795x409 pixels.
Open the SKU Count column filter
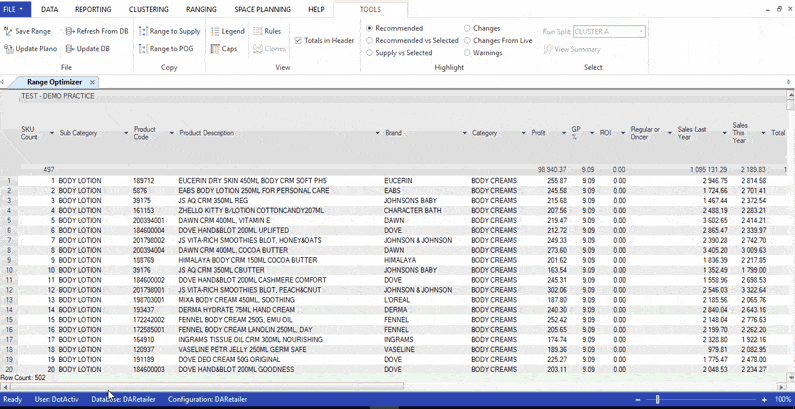(x=52, y=133)
